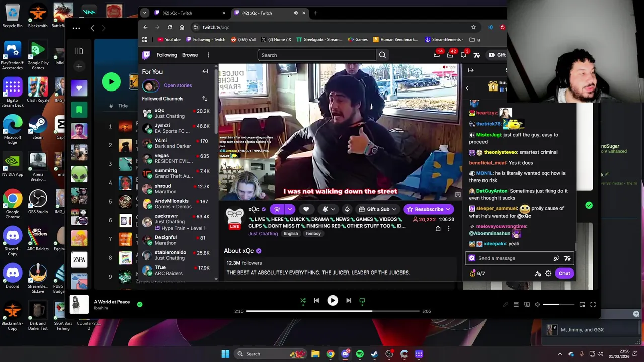Show hidden system tray icons
The width and height of the screenshot is (644, 362).
point(560,354)
